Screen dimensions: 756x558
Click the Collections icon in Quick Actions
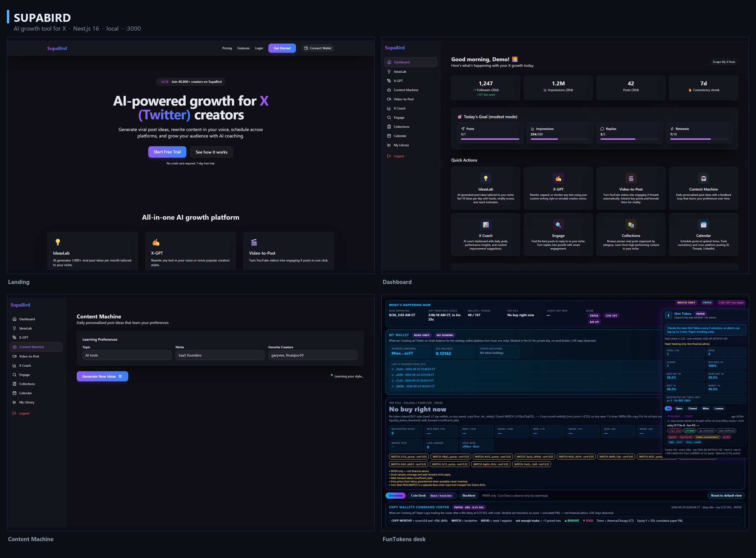tap(631, 225)
